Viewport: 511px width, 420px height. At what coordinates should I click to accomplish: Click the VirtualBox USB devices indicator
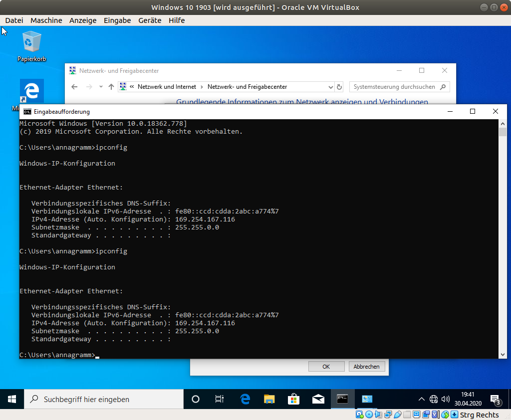(x=397, y=415)
